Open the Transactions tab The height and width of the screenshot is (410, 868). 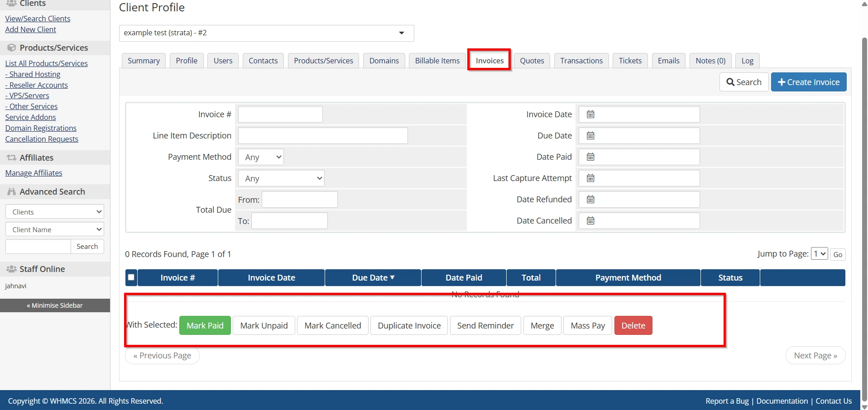tap(581, 61)
